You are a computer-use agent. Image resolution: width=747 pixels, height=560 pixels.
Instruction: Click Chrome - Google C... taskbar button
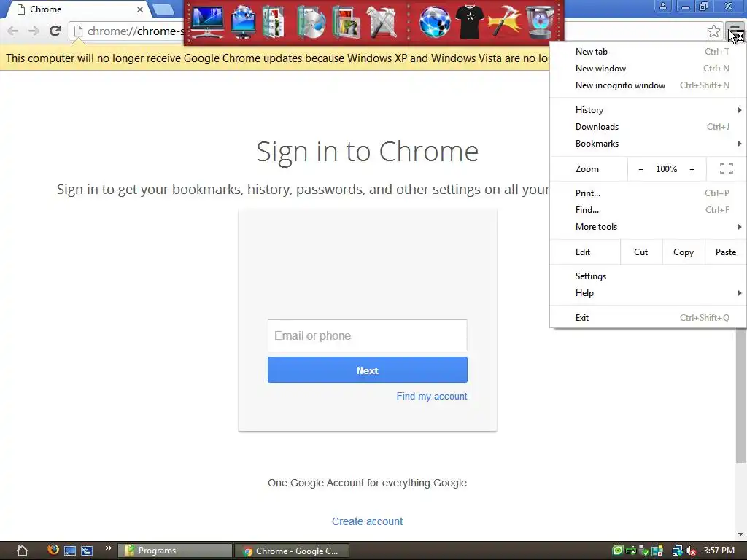coord(292,551)
